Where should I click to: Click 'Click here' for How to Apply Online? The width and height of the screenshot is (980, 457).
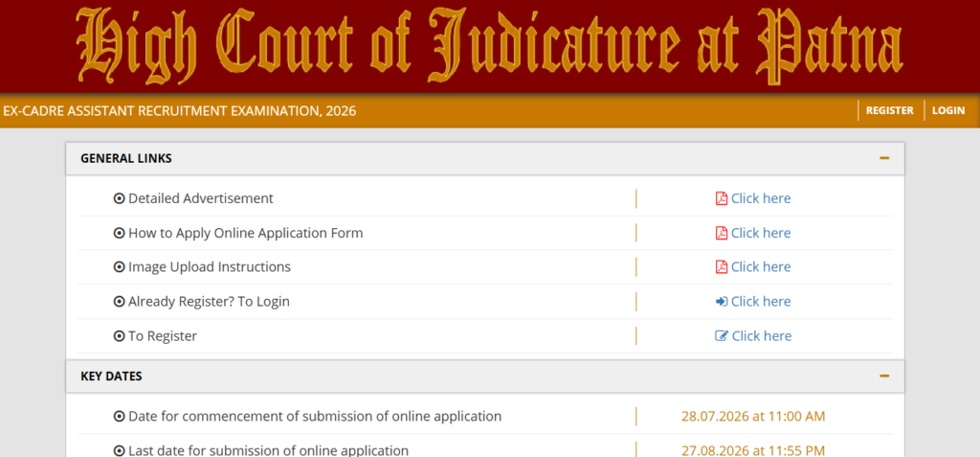761,233
